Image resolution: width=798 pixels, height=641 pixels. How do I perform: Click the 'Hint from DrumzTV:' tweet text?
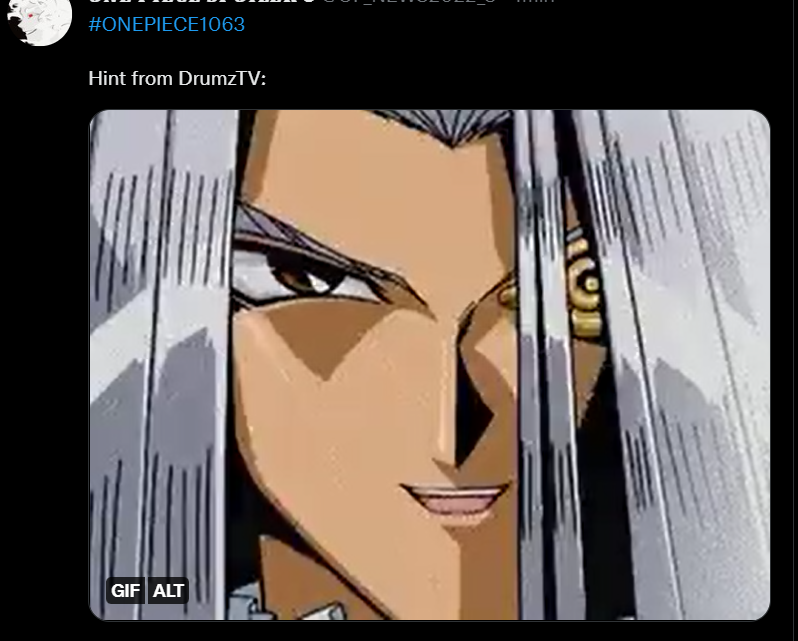pos(177,78)
